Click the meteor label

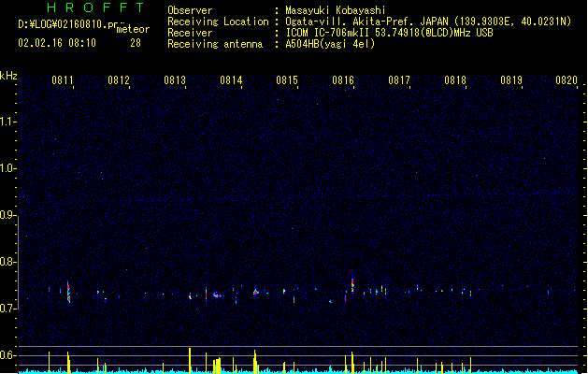point(133,29)
